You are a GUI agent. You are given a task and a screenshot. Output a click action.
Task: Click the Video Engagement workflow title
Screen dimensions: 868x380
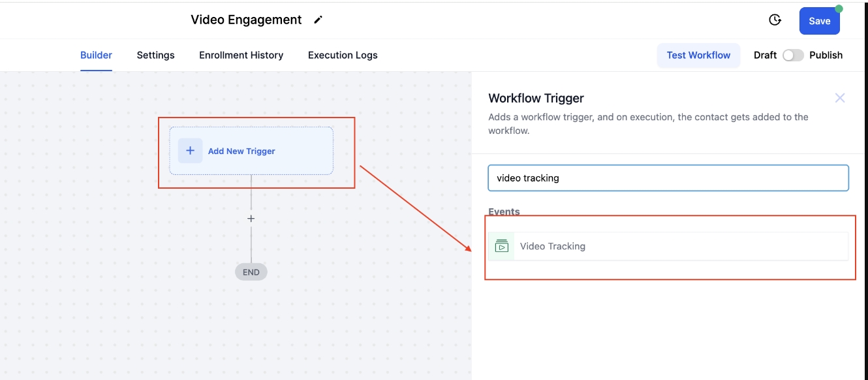pos(246,20)
